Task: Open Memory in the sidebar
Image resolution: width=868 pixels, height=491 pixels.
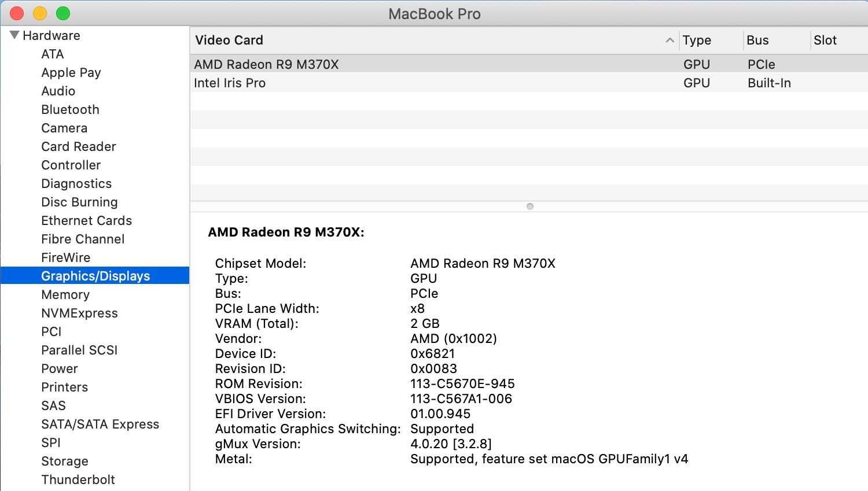Action: pos(65,294)
